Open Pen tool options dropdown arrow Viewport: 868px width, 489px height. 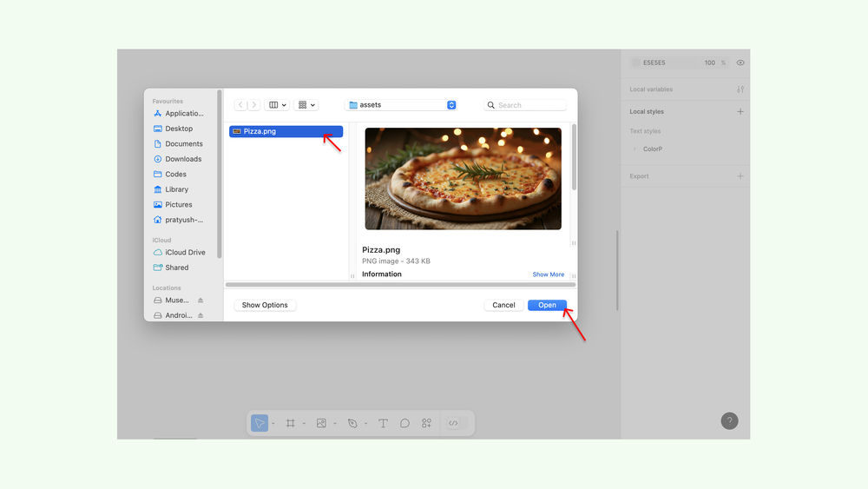coord(366,424)
